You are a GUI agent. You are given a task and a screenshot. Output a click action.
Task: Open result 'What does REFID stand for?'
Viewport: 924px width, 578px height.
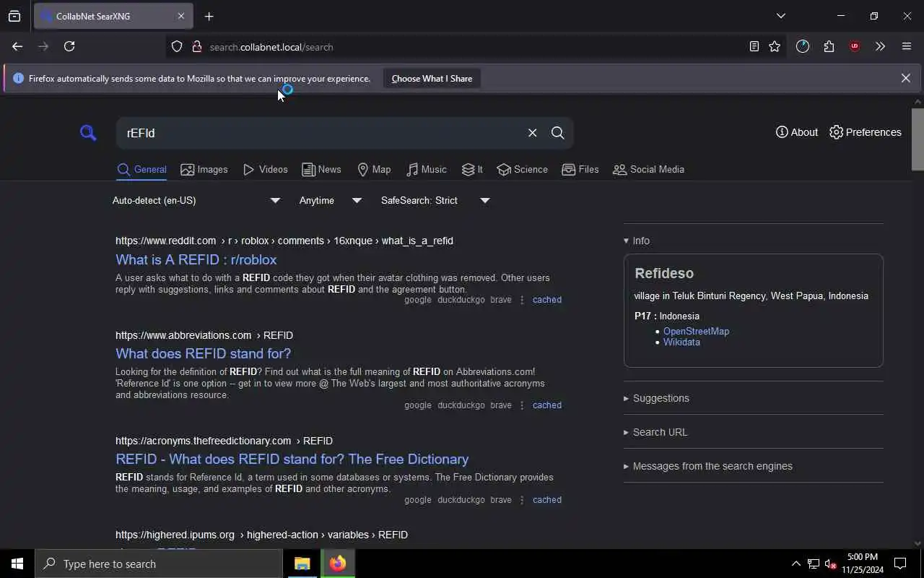203,353
